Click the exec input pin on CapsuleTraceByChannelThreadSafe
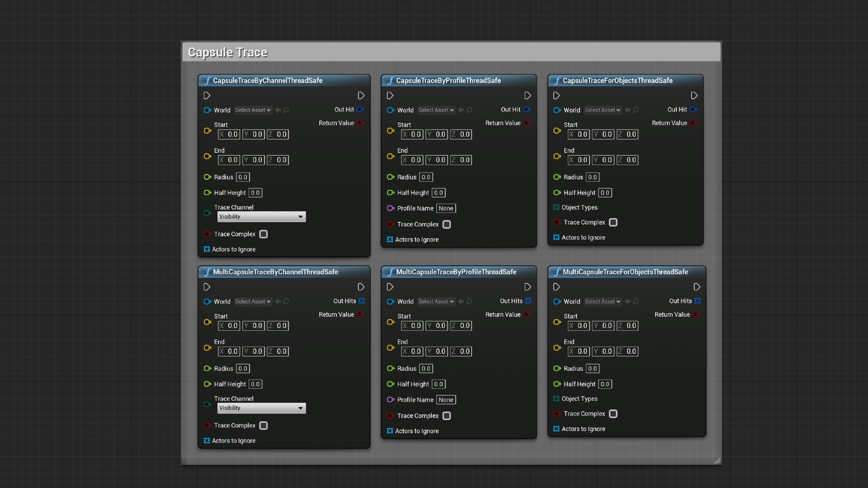Screen dimensions: 868x488 tap(207, 95)
